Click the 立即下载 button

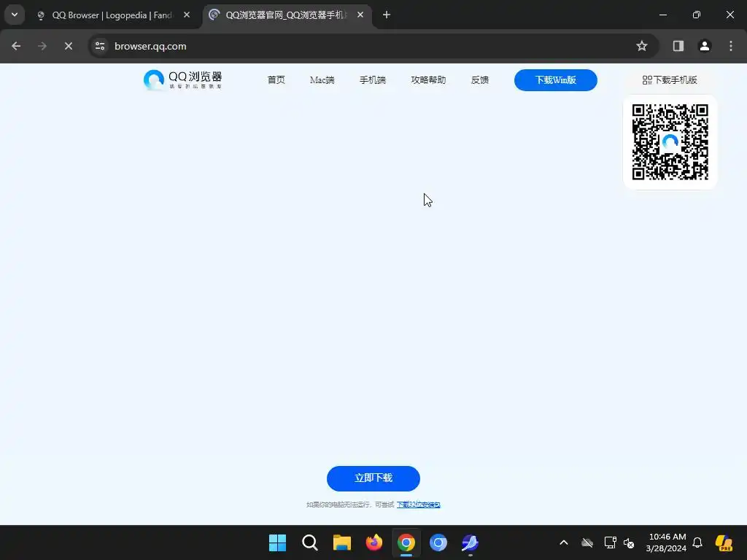[373, 478]
